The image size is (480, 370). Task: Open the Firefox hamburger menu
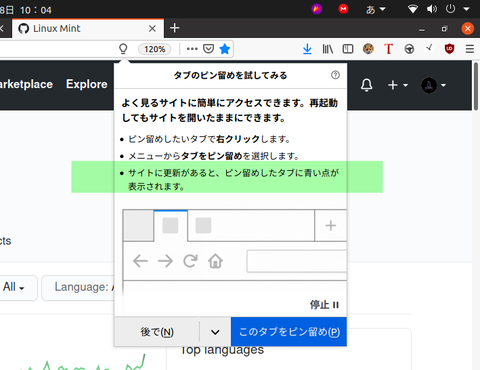pyautogui.click(x=470, y=49)
